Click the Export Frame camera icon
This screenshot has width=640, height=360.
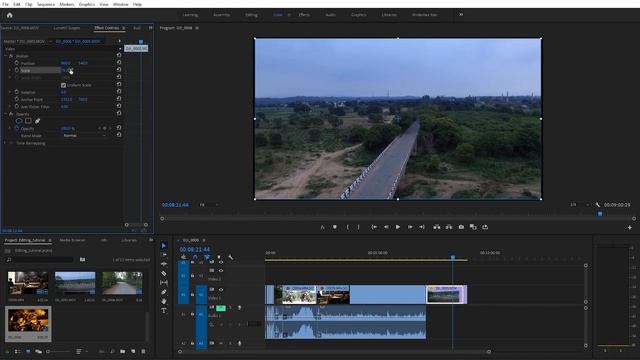click(461, 227)
